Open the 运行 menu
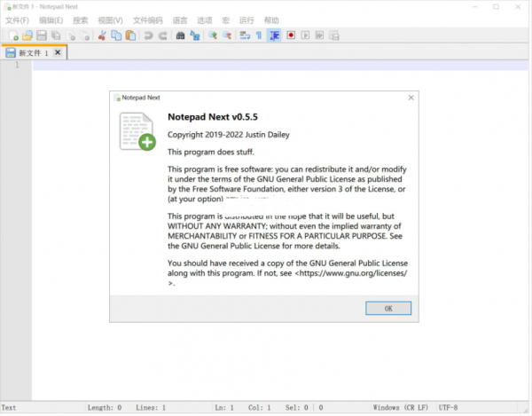The height and width of the screenshot is (416, 532). (246, 20)
